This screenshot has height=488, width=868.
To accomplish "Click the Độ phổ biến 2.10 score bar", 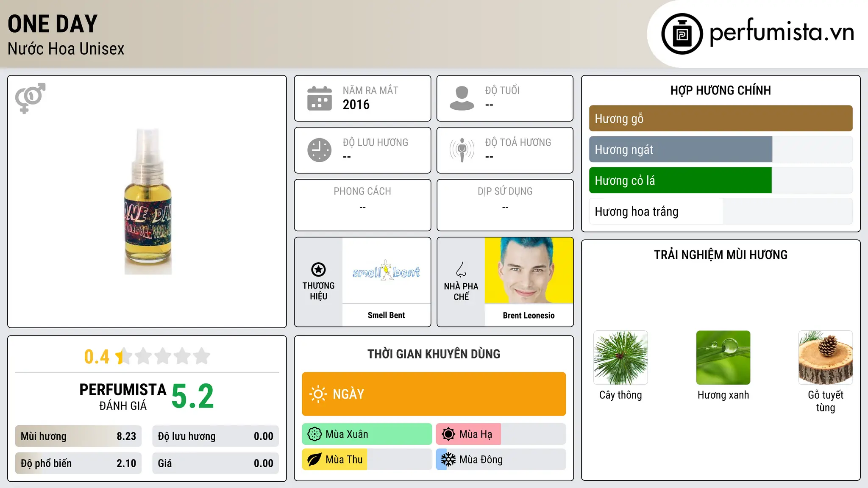I will [x=78, y=463].
